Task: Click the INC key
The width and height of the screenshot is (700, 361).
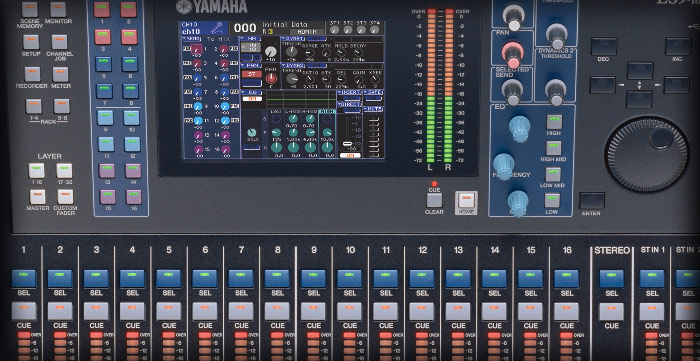Action: (x=678, y=46)
